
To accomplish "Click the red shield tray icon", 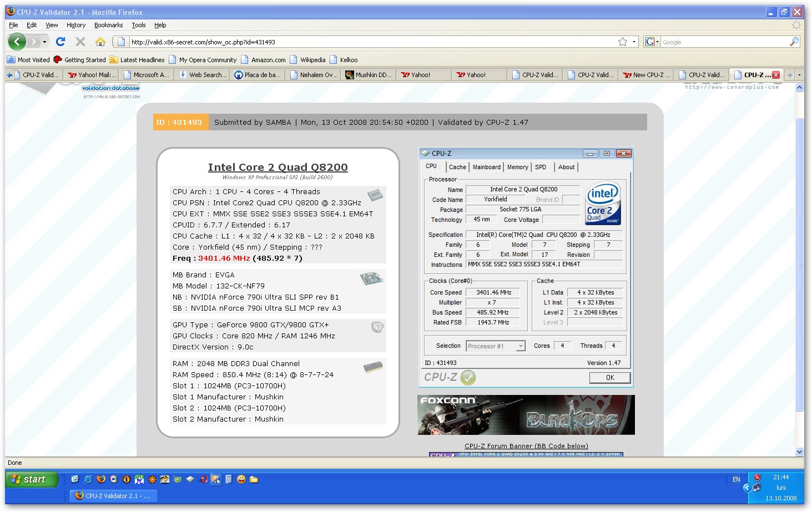I will pos(757,477).
